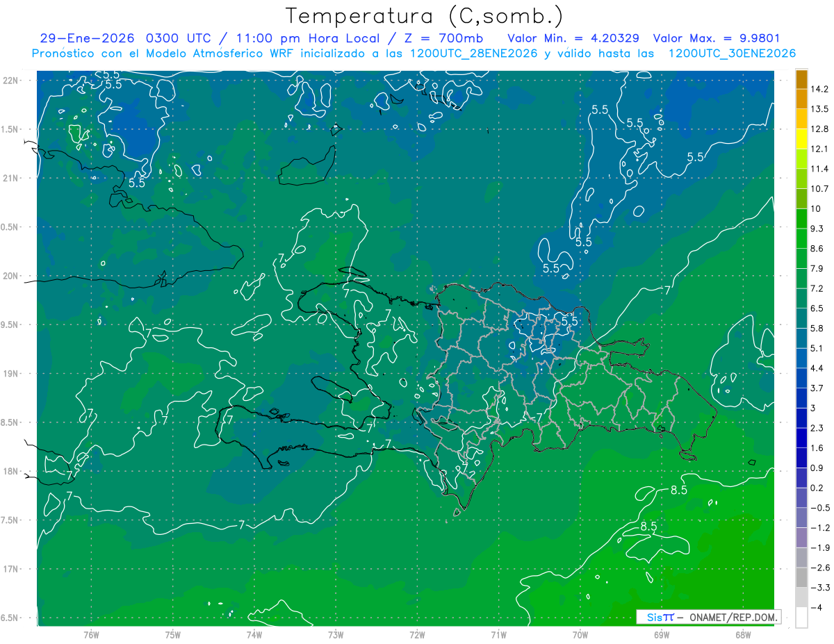Click the '74W' longitude axis label
Image resolution: width=834 pixels, height=644 pixels.
click(x=254, y=635)
